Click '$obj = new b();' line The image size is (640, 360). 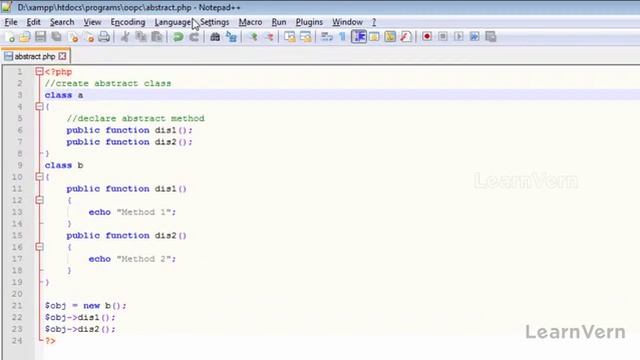(x=86, y=306)
